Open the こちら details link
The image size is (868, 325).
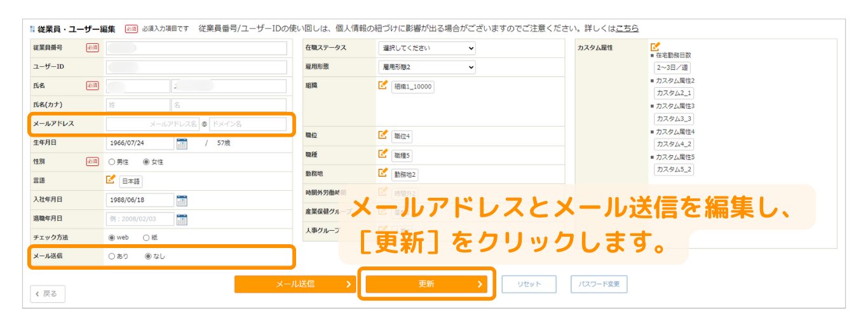coord(627,29)
